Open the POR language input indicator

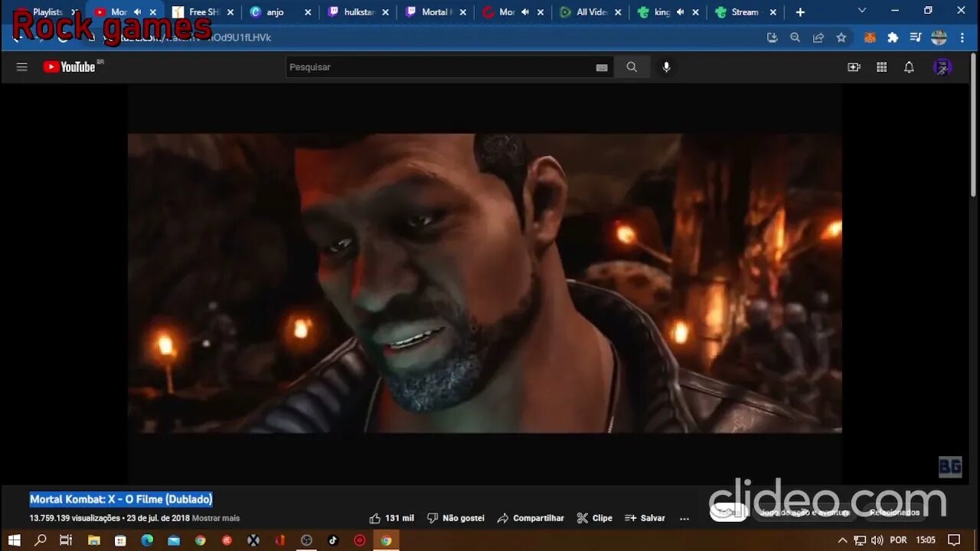tap(899, 540)
